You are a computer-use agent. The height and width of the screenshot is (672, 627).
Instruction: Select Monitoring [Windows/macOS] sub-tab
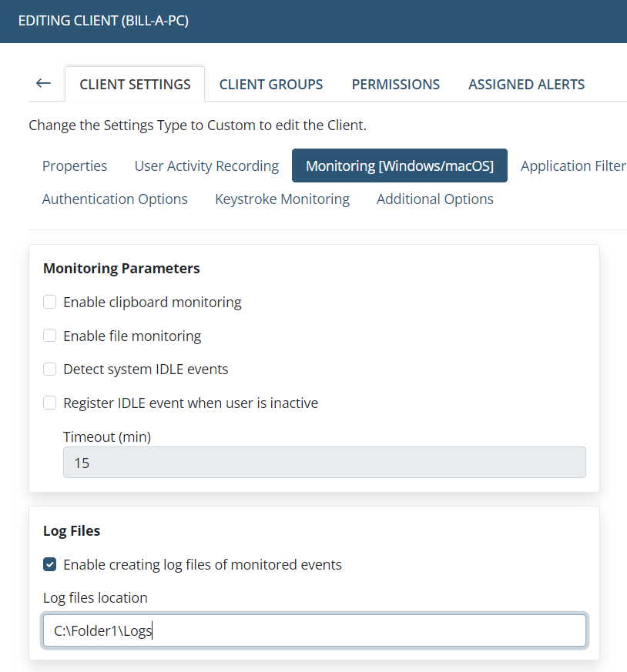[x=400, y=165]
